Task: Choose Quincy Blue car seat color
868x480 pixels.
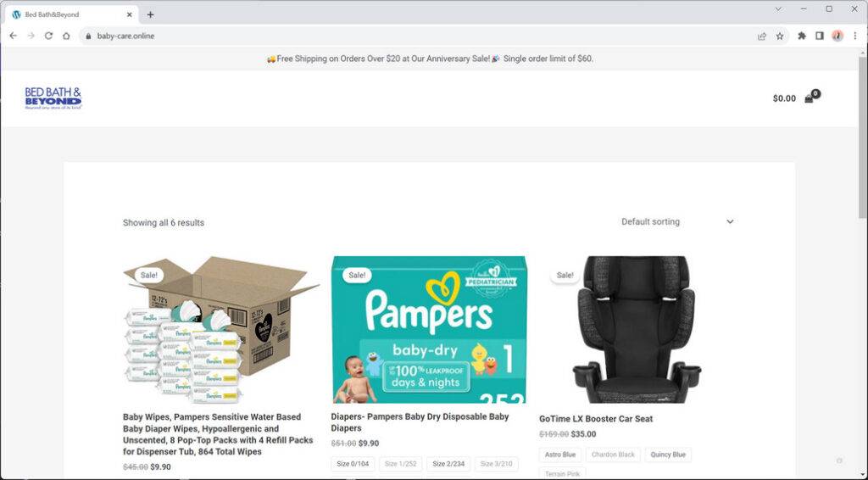Action: pos(668,455)
